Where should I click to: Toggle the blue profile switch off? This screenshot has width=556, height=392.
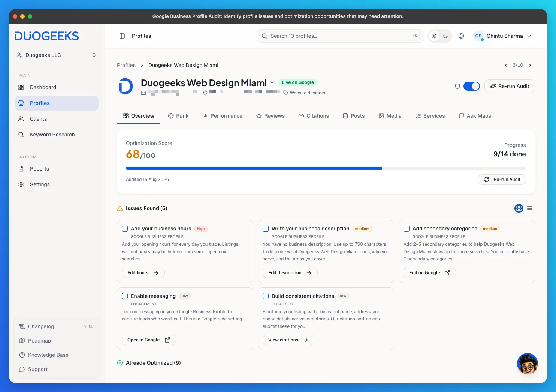472,86
